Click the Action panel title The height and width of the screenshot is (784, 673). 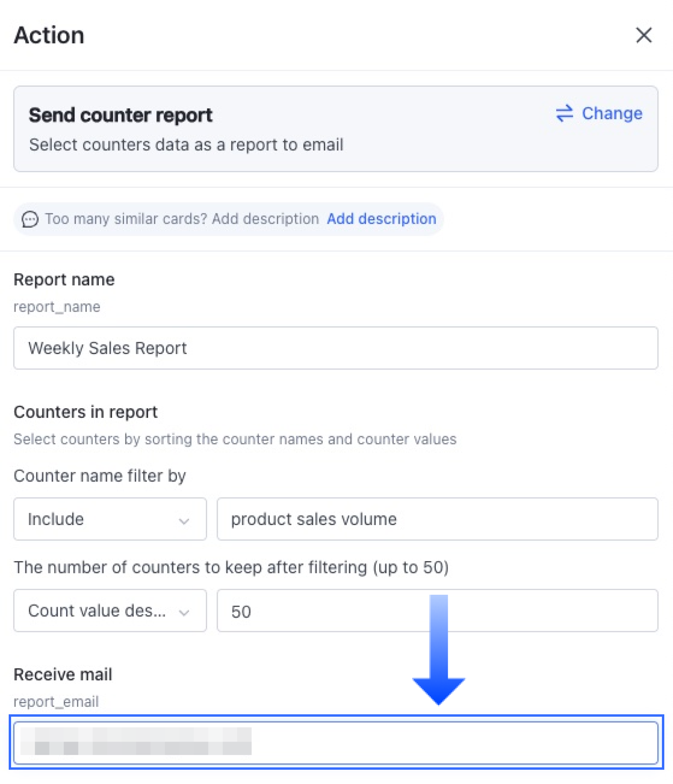click(x=49, y=35)
